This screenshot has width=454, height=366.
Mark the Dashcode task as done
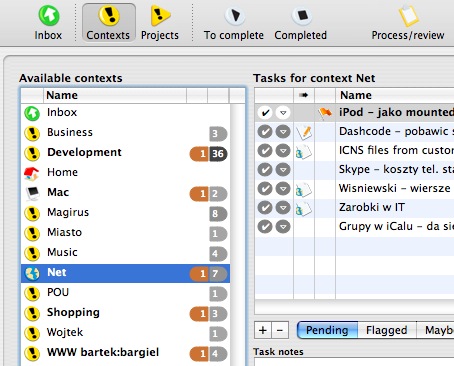coord(265,132)
